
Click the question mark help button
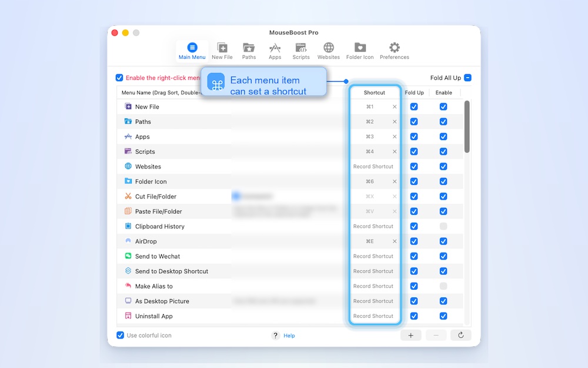pos(276,336)
